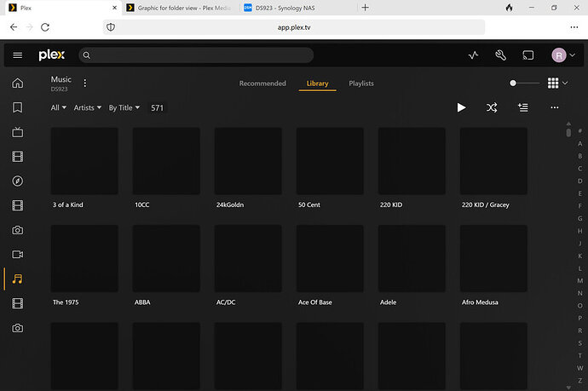Open a new browser tab
The image size is (588, 391).
tap(365, 8)
